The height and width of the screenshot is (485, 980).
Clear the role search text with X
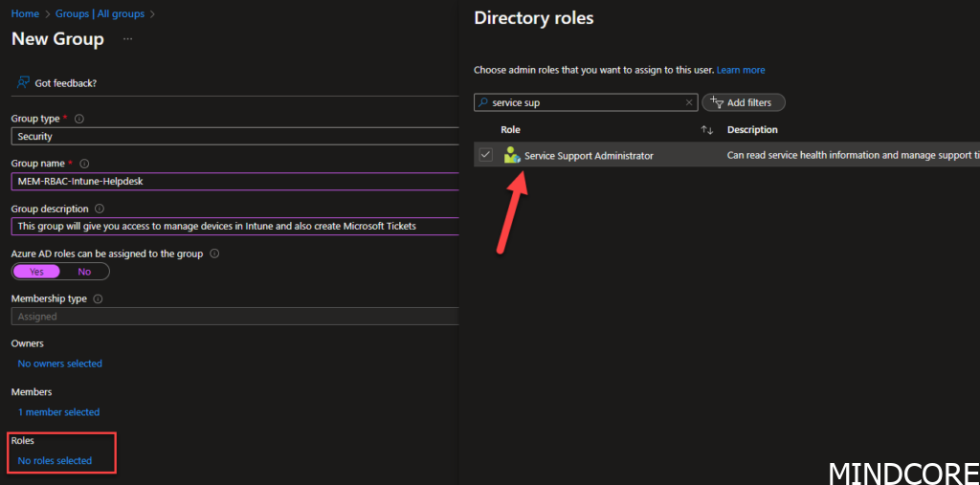click(689, 102)
